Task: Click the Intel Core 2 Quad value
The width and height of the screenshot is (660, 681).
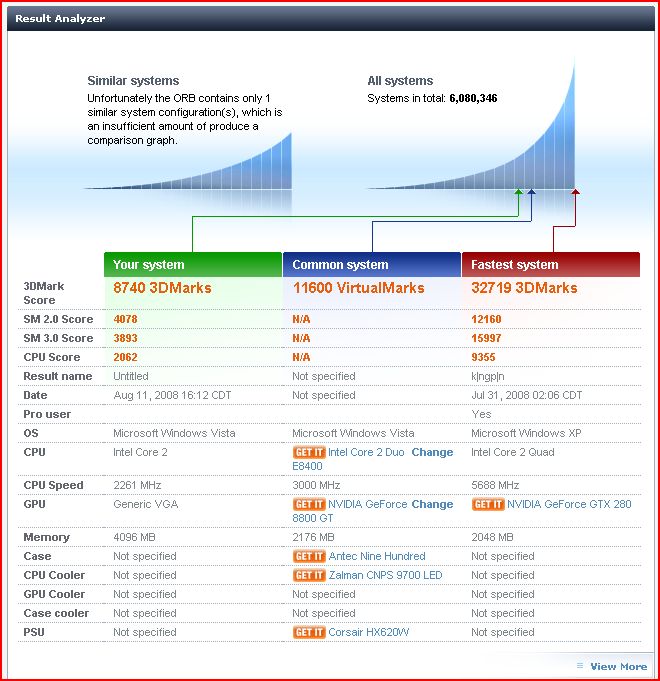Action: pos(513,452)
